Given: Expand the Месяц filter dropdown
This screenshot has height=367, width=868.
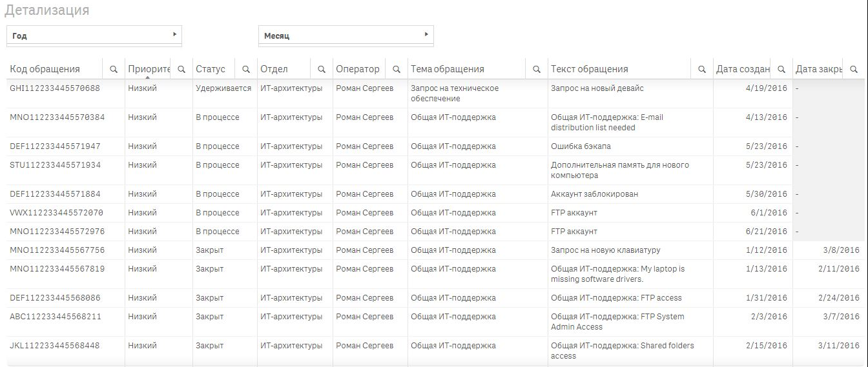Looking at the screenshot, I should [346, 35].
